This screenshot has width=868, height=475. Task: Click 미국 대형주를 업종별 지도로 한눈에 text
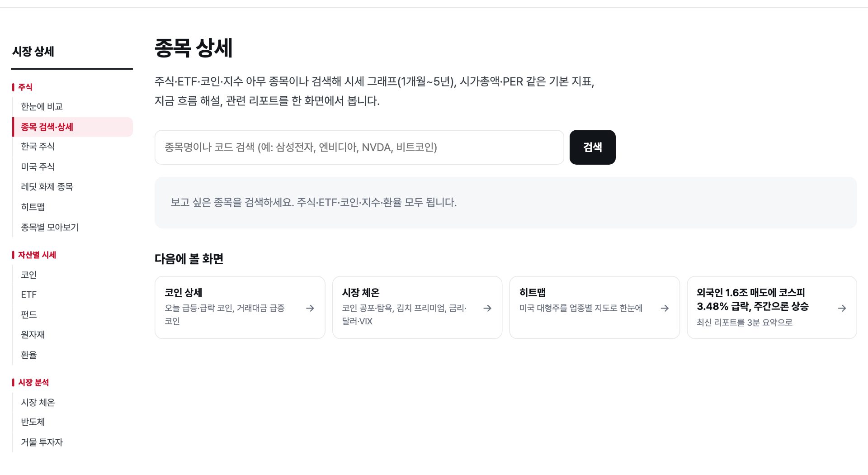tap(581, 308)
